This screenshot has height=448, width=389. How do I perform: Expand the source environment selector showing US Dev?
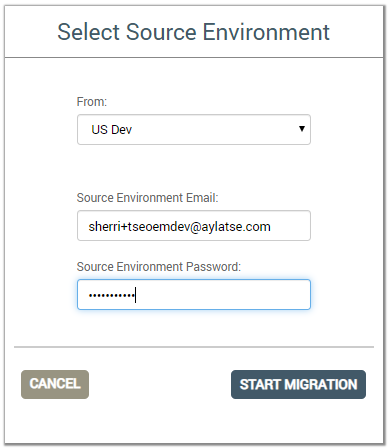point(194,130)
